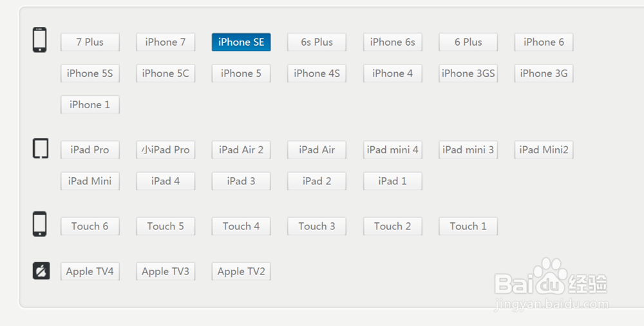Choose the iPad Pro device
The height and width of the screenshot is (326, 644).
click(90, 149)
